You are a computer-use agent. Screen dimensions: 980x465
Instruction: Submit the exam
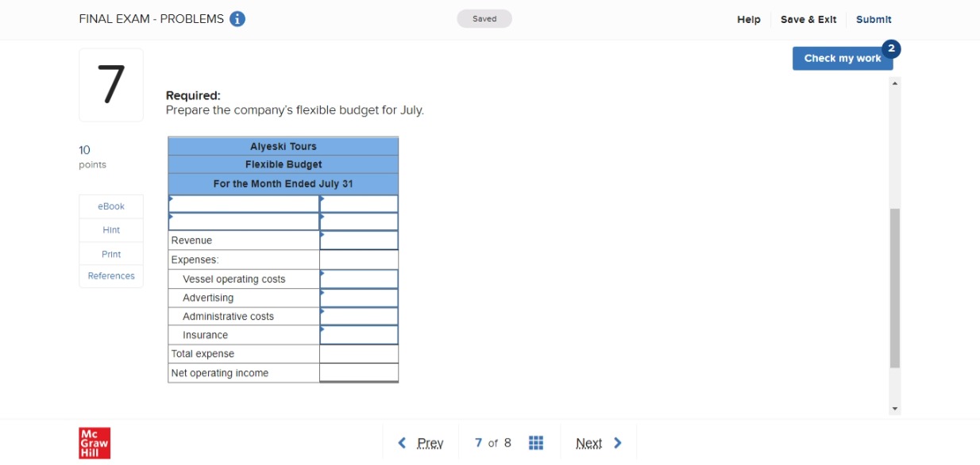[874, 18]
